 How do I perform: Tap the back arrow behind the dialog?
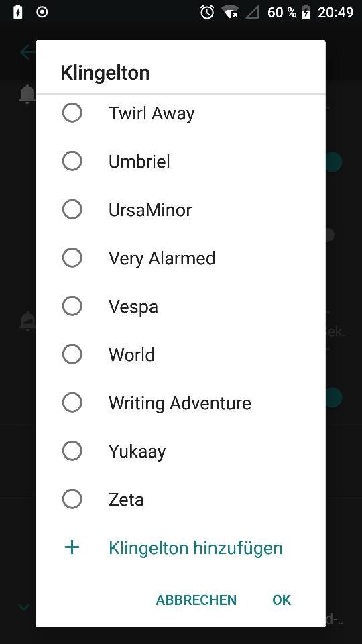(27, 52)
